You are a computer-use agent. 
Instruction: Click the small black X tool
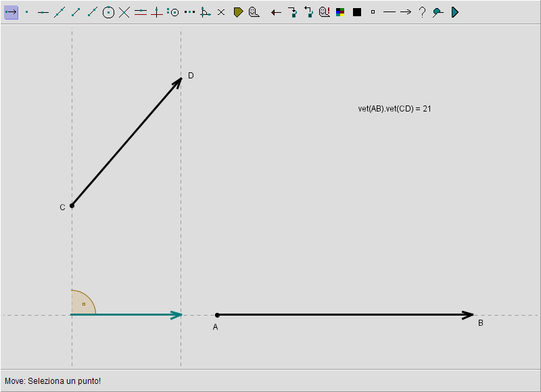click(x=221, y=12)
